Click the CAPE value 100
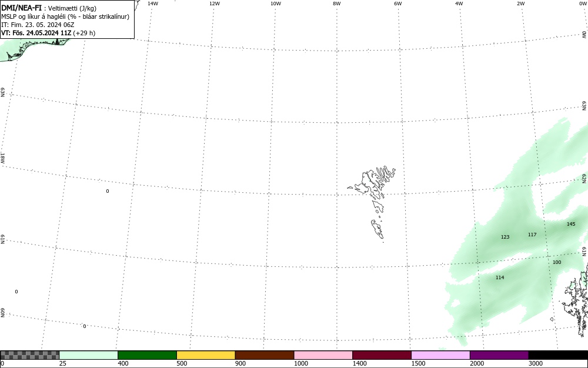The image size is (588, 368). pos(557,262)
